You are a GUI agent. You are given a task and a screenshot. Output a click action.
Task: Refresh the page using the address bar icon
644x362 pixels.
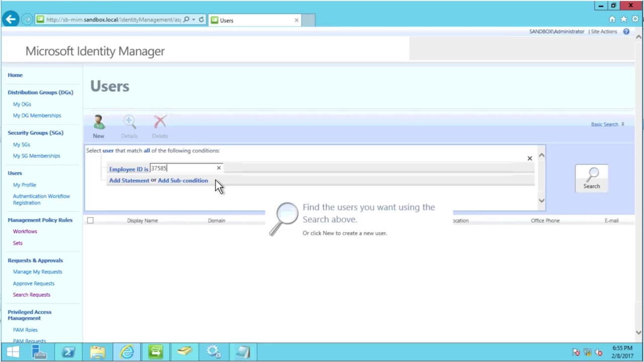[x=201, y=20]
